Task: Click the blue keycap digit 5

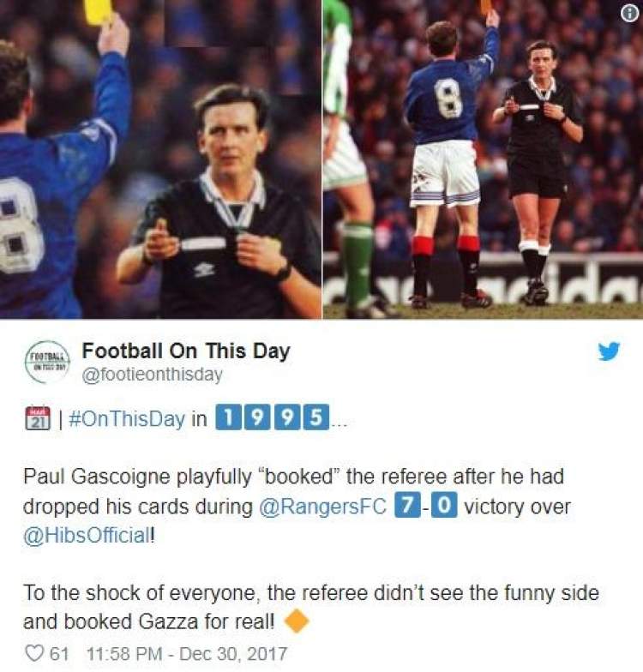Action: (x=316, y=417)
